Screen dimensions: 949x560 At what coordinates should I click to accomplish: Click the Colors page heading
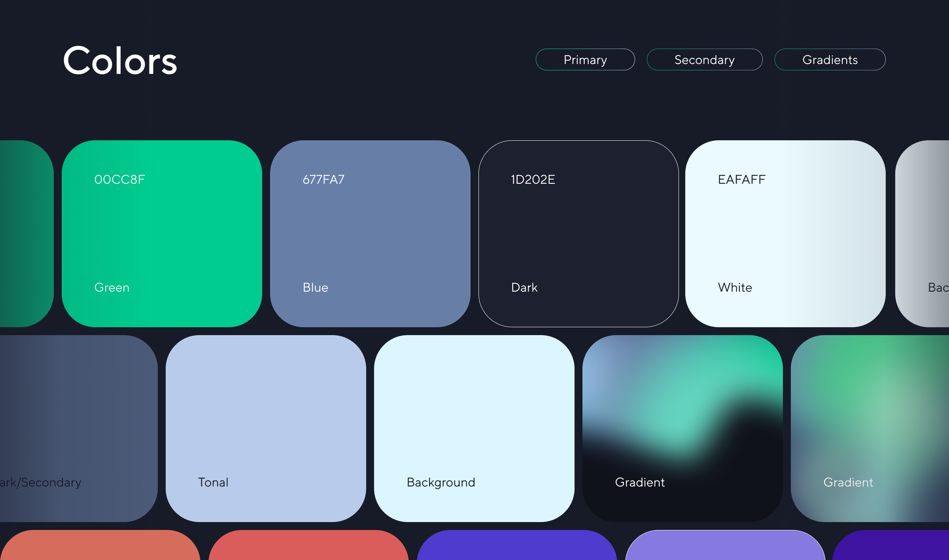tap(120, 60)
